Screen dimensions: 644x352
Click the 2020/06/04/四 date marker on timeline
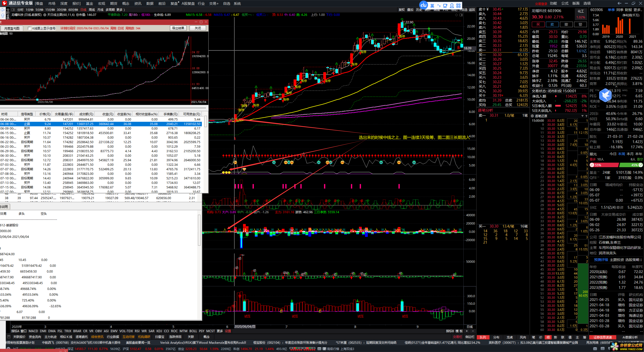[245, 327]
